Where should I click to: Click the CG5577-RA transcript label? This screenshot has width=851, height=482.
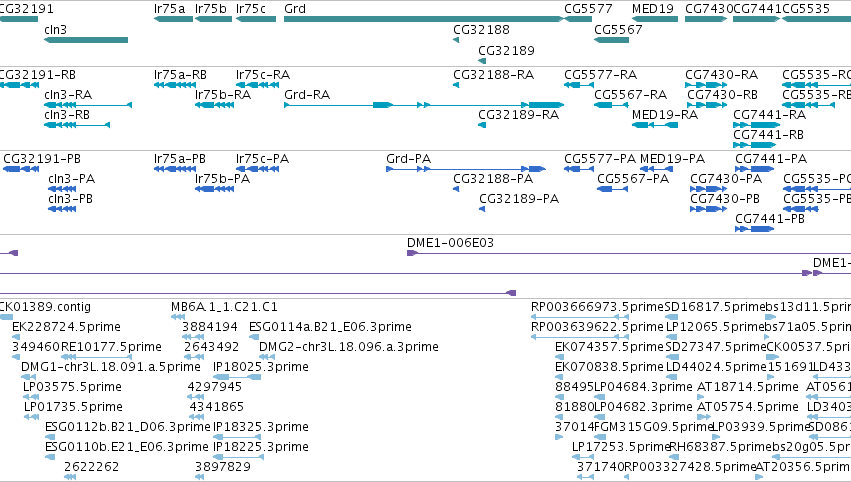click(x=600, y=74)
